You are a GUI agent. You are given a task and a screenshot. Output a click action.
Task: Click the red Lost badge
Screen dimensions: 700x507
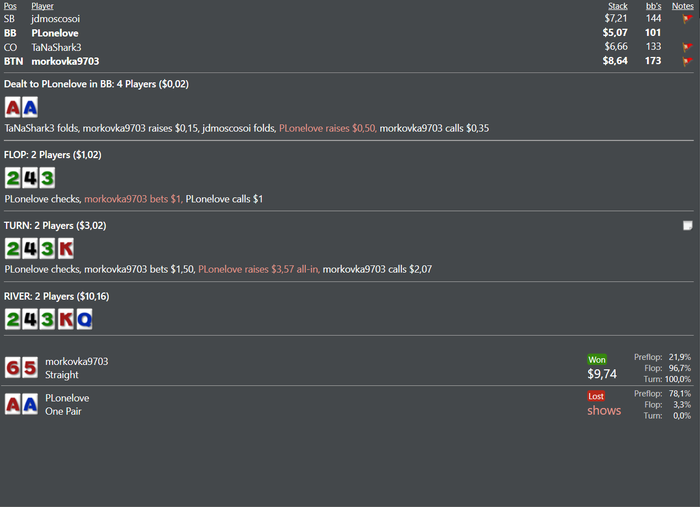point(596,396)
